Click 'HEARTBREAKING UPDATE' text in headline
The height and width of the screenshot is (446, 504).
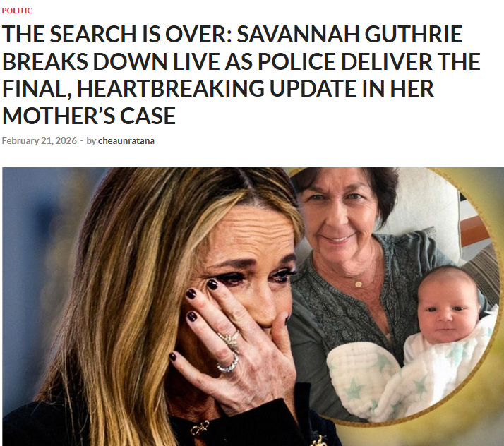tap(217, 89)
